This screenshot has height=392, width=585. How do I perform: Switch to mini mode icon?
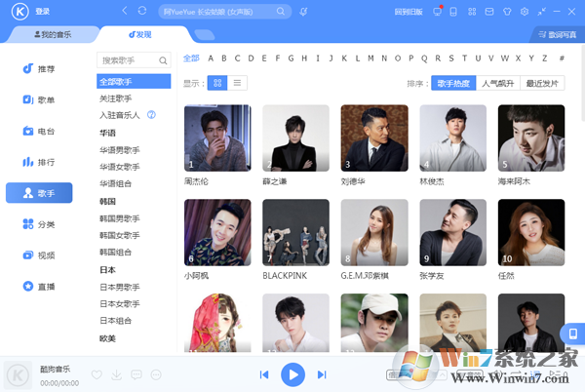coord(541,12)
